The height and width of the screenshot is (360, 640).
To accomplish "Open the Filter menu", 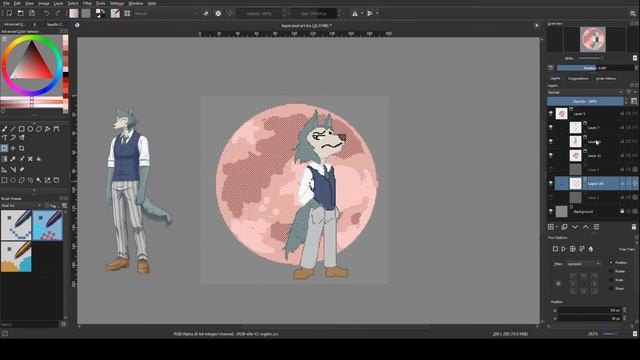I will coord(87,3).
